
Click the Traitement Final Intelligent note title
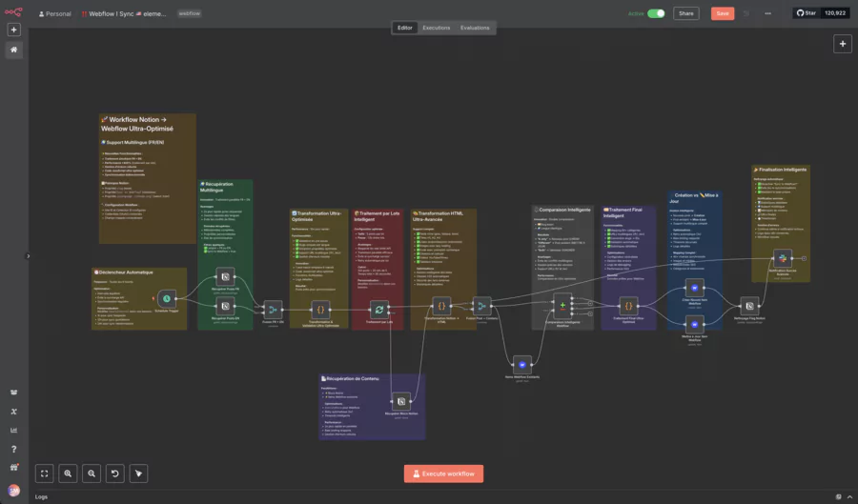pyautogui.click(x=623, y=212)
